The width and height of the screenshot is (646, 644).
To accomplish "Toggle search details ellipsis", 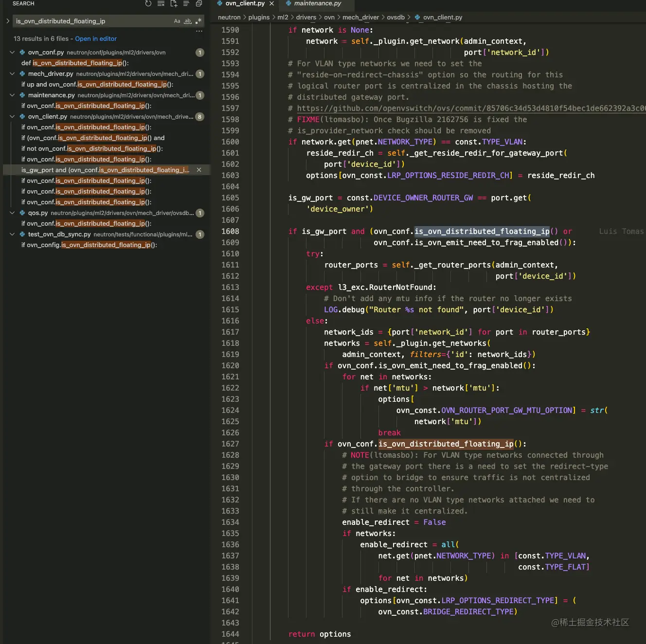I will pos(199,31).
